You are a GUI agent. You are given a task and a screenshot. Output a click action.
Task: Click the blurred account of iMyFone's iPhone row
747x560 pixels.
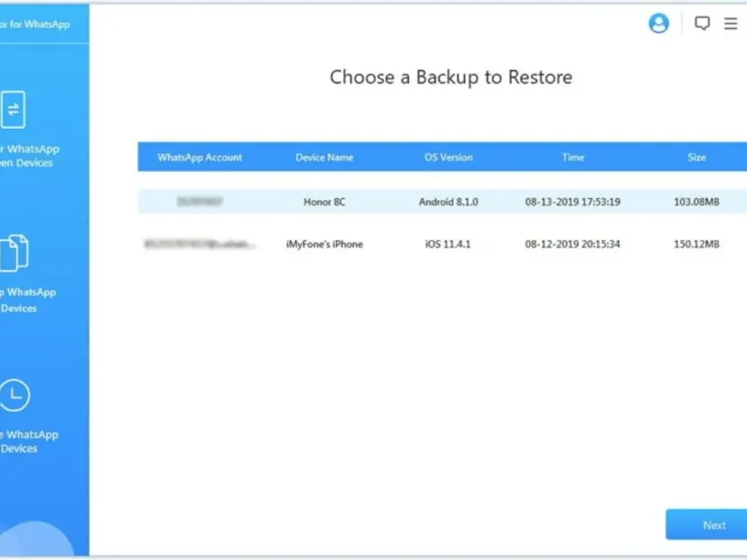coord(200,245)
